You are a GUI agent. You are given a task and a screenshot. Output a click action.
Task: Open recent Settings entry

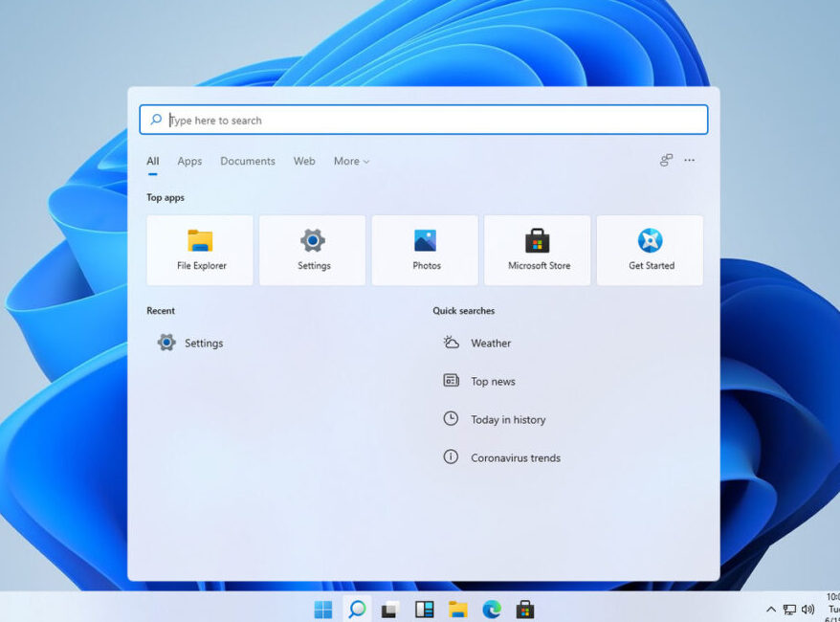[190, 343]
